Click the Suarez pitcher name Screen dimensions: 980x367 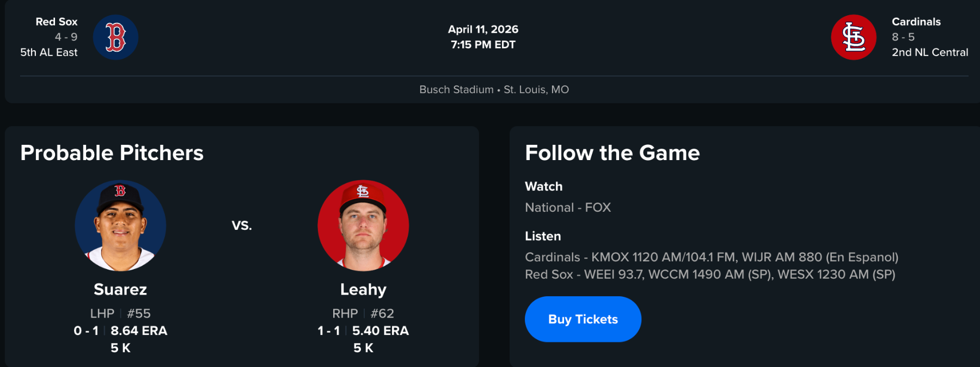click(120, 289)
